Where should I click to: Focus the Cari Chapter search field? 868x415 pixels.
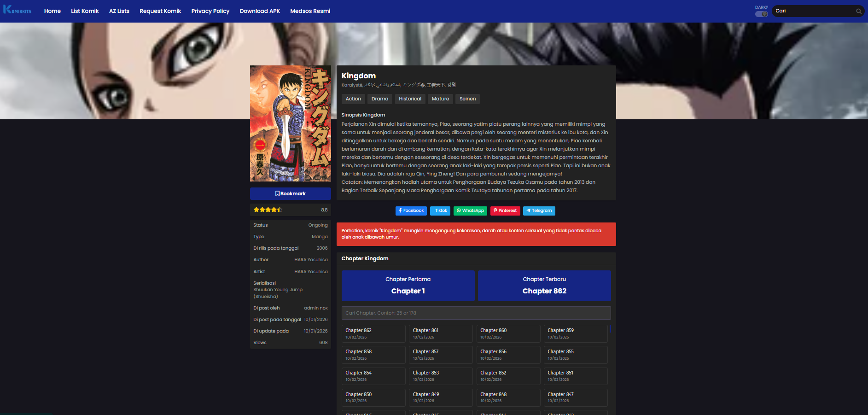(476, 313)
